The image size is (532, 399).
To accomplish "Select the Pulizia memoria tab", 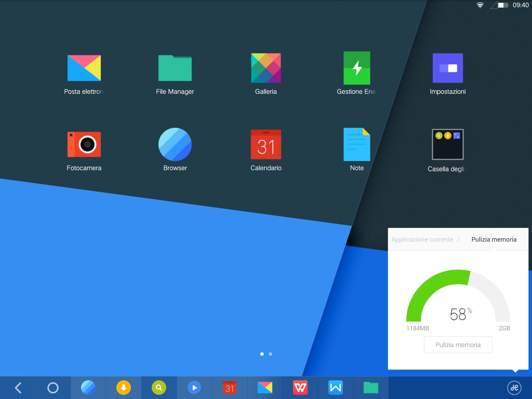I will click(494, 240).
